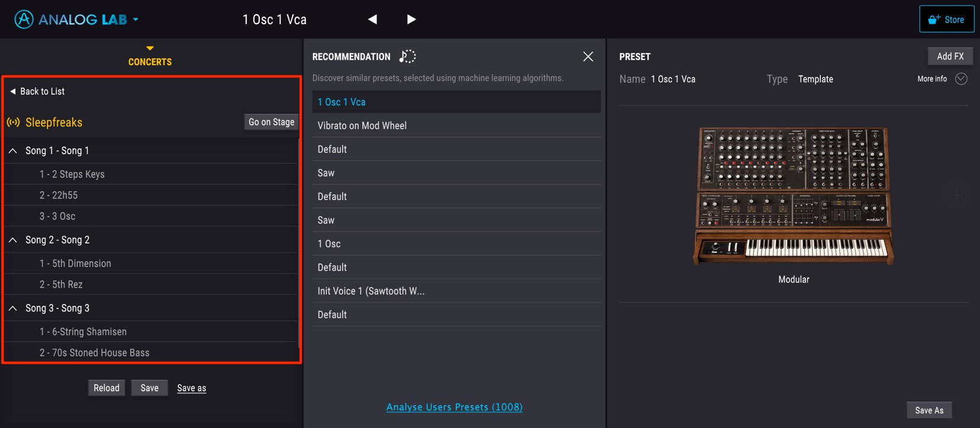Collapse the Concerts panel header arrow
The width and height of the screenshot is (980, 428).
coord(150,48)
